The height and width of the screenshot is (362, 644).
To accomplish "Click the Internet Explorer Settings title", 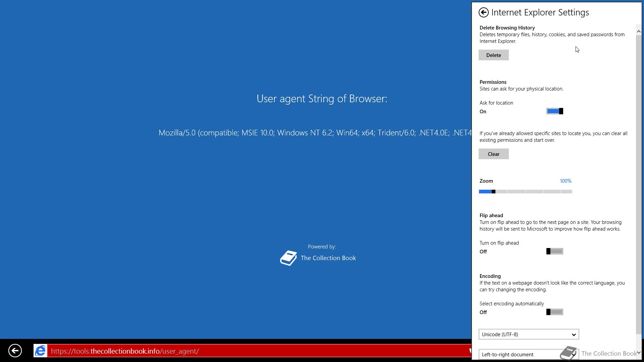I will point(540,12).
